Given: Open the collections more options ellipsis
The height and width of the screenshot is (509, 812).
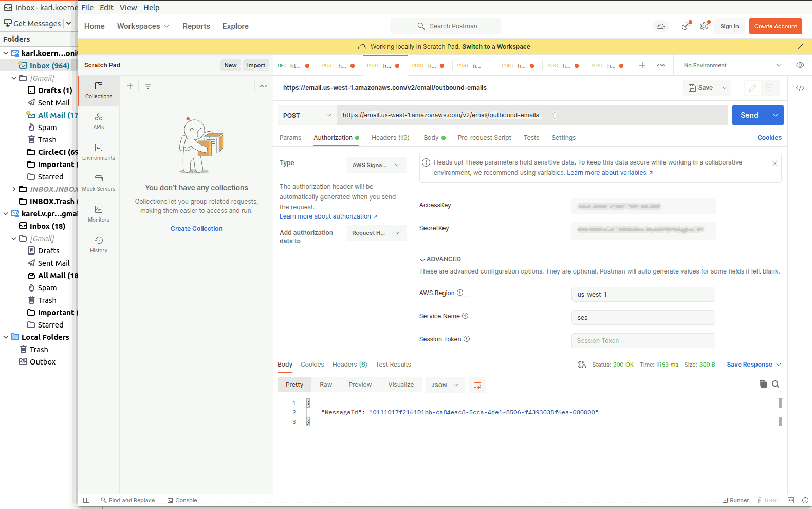Looking at the screenshot, I should [263, 86].
